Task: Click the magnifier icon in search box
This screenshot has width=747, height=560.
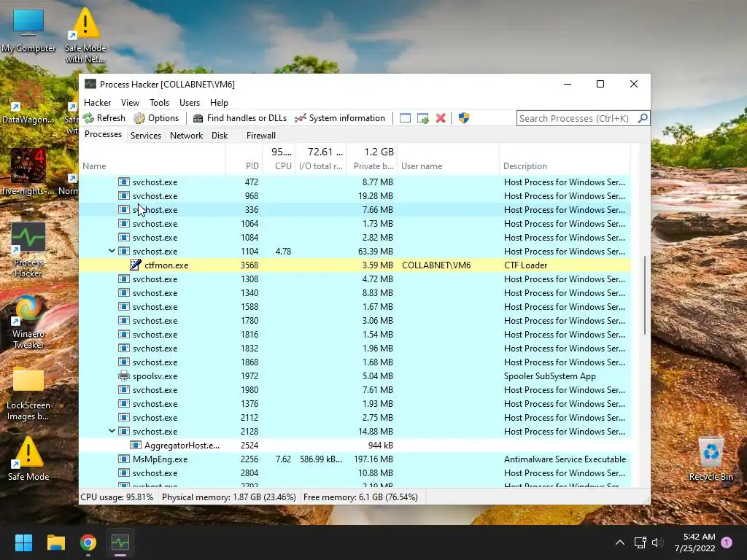Action: point(643,117)
